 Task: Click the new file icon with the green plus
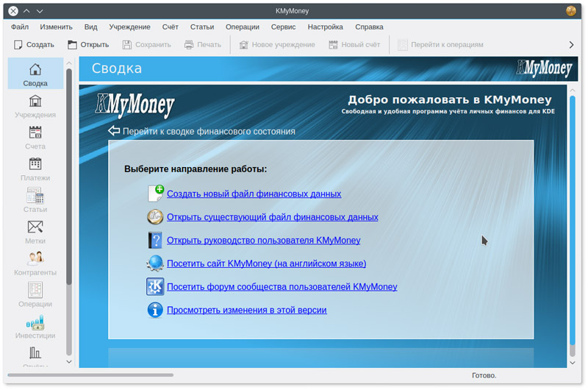(x=155, y=194)
